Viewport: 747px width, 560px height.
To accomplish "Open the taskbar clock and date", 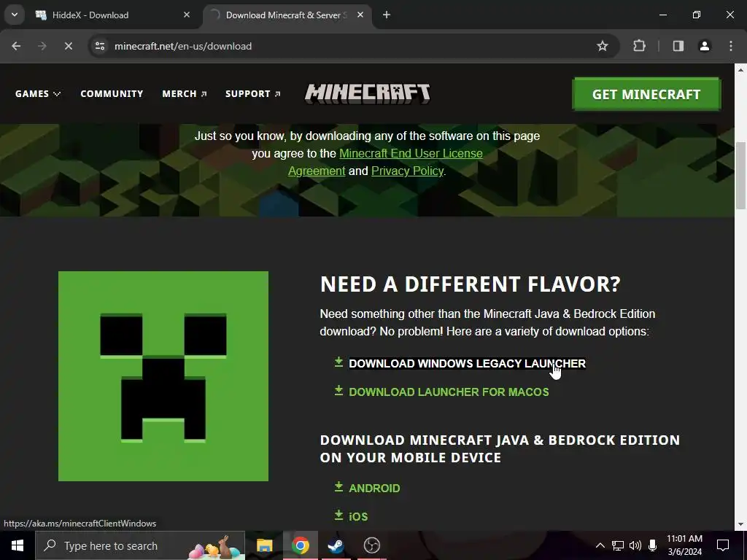I will pyautogui.click(x=684, y=545).
